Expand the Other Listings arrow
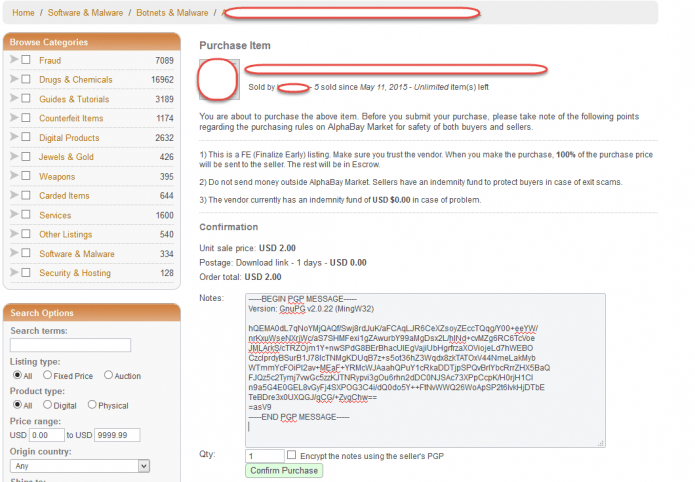 14,233
